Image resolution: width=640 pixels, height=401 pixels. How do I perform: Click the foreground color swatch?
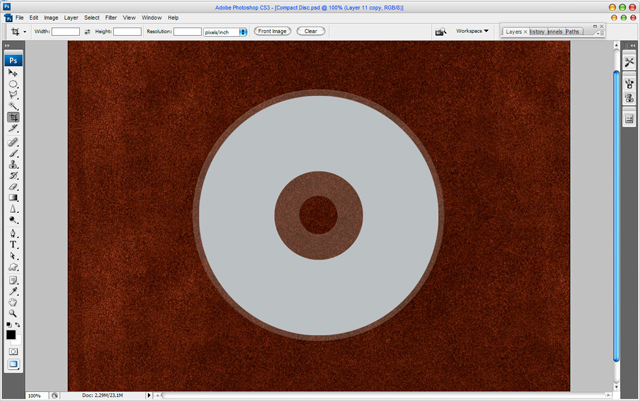[11, 334]
